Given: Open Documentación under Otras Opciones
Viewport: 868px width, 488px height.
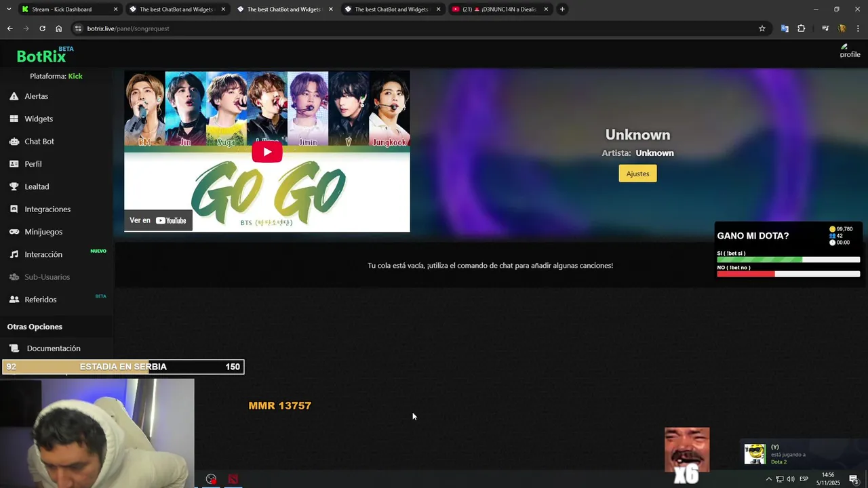Looking at the screenshot, I should click(54, 348).
